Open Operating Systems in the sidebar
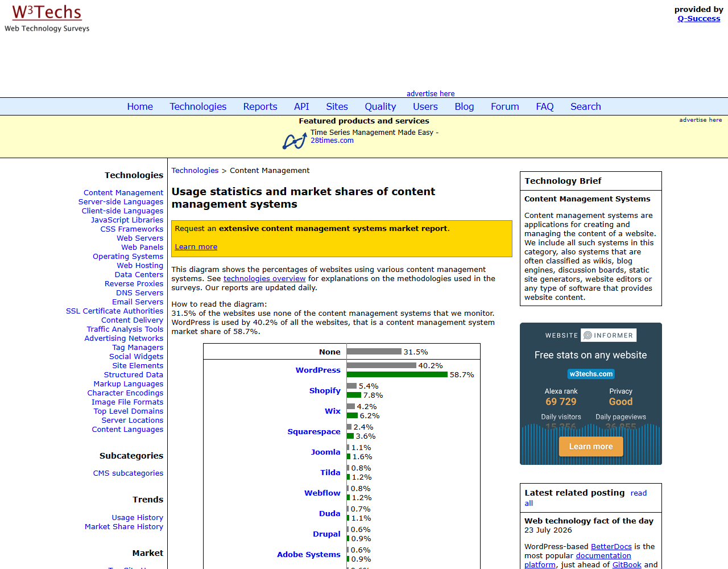This screenshot has width=728, height=569. [x=128, y=256]
